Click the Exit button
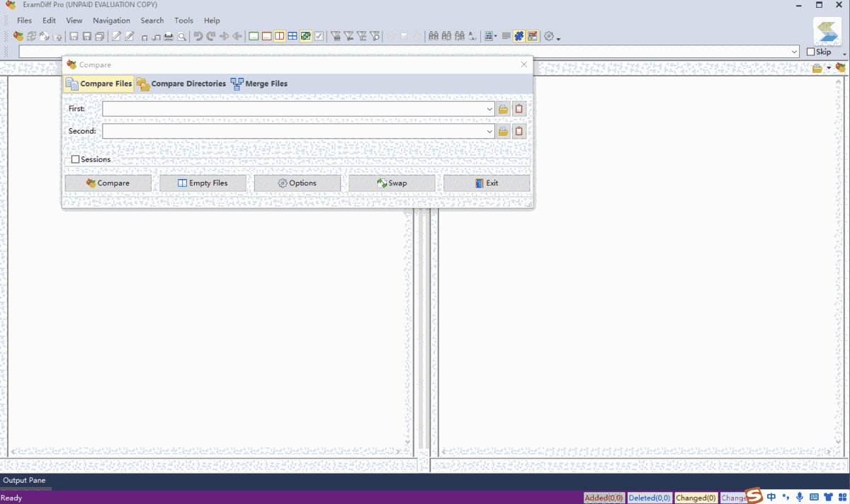 (487, 183)
